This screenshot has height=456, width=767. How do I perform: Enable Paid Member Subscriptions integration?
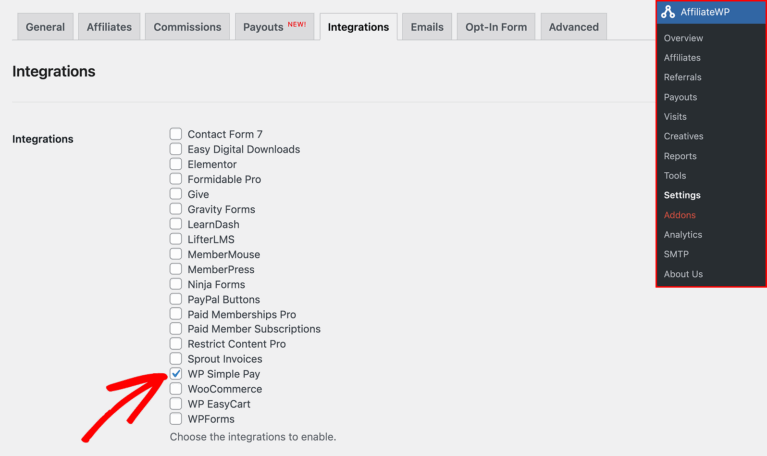[176, 328]
